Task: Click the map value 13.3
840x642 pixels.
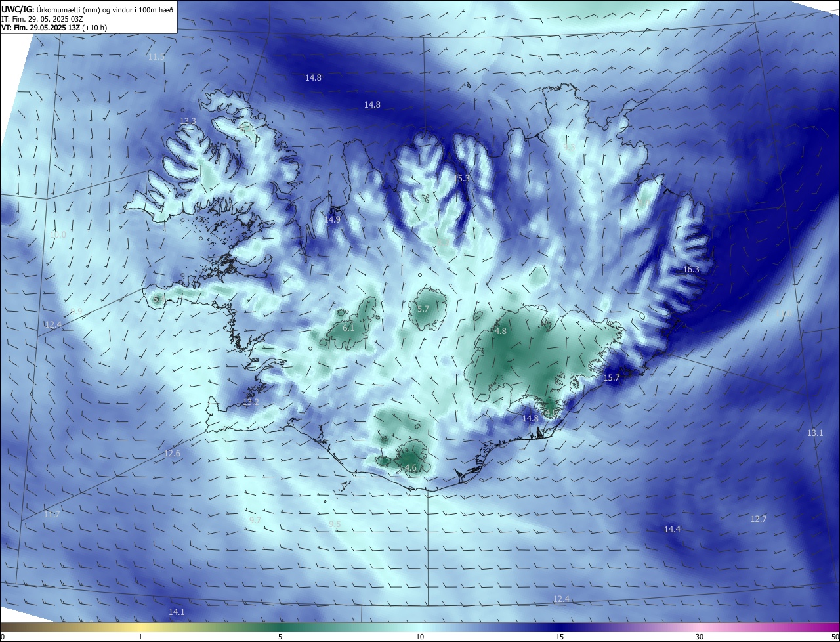Action: pyautogui.click(x=188, y=121)
